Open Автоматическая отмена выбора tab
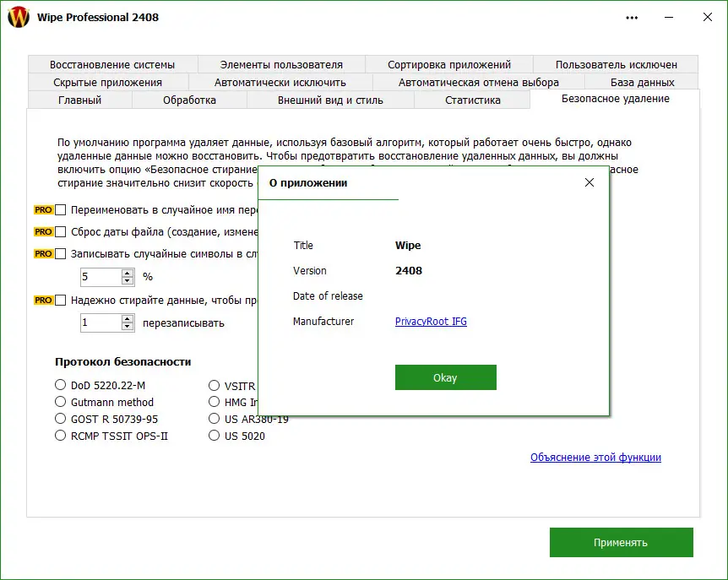The height and width of the screenshot is (580, 728). (478, 82)
